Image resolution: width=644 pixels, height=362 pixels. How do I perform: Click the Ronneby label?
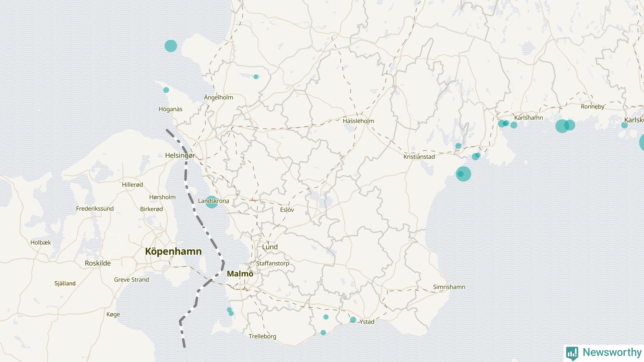592,107
